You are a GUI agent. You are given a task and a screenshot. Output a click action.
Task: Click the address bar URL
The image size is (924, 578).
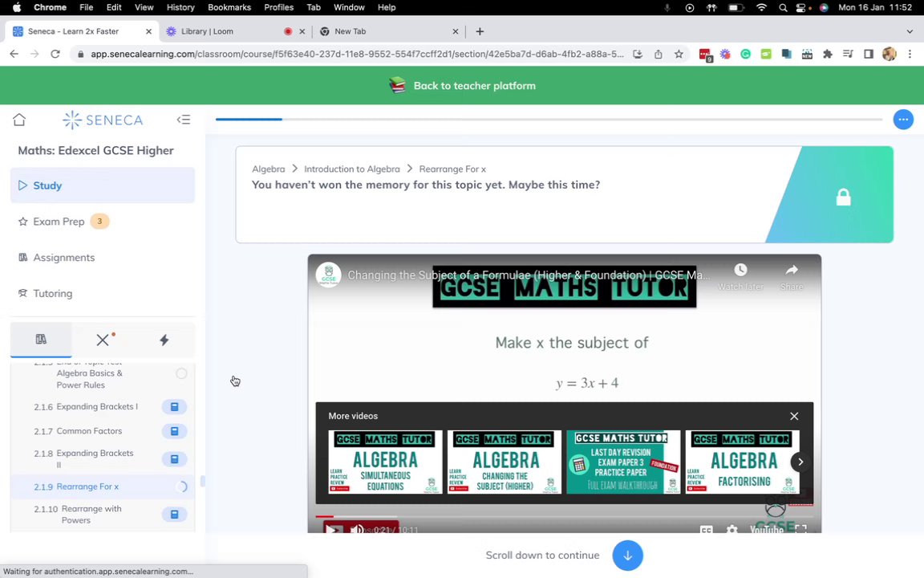click(x=357, y=54)
